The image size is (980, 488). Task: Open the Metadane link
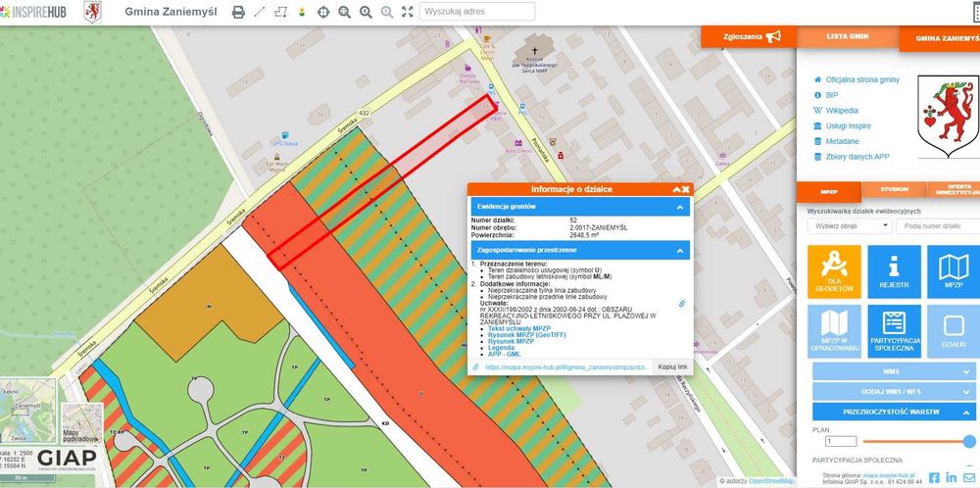click(x=842, y=141)
